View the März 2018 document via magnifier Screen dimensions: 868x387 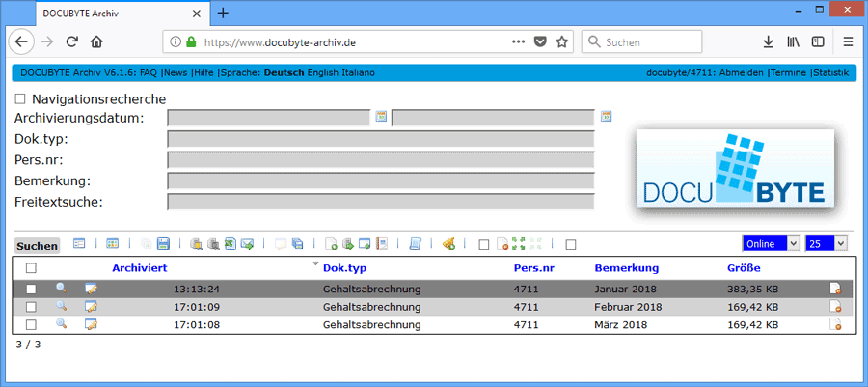[x=62, y=324]
